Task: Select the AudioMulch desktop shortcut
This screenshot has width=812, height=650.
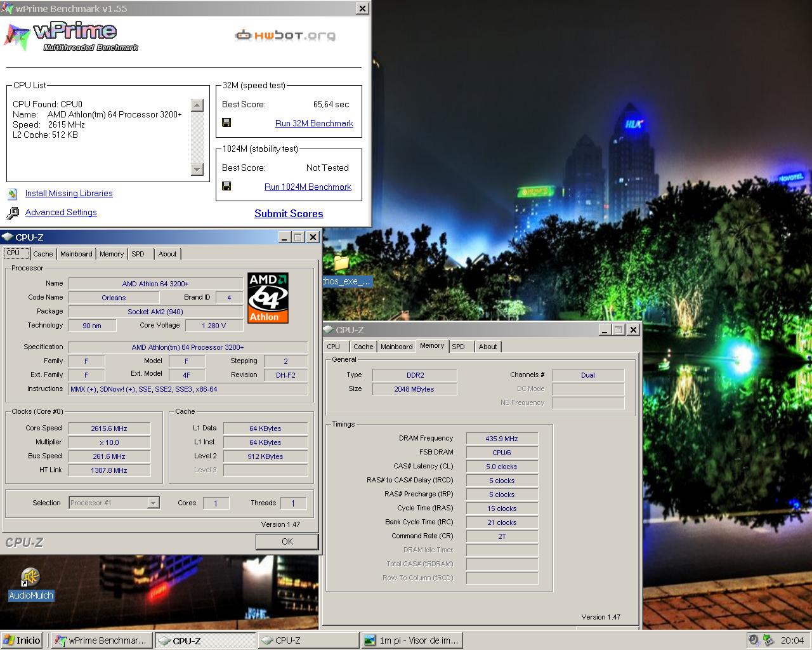Action: coord(30,584)
